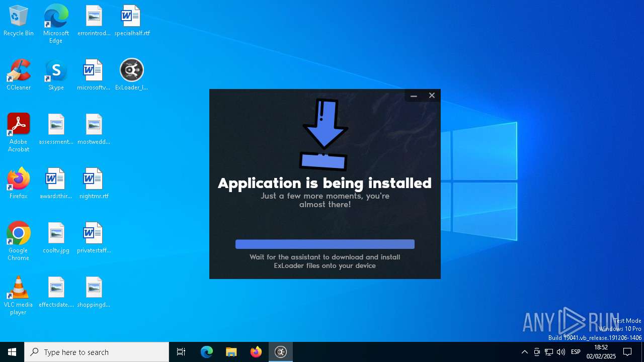
Task: Click the taskbar search box
Action: coord(97,352)
